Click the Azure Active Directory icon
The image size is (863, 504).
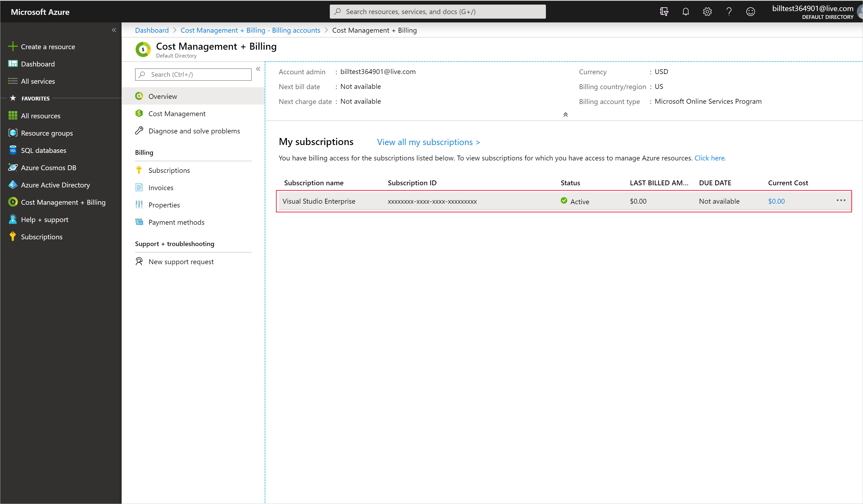pyautogui.click(x=13, y=185)
